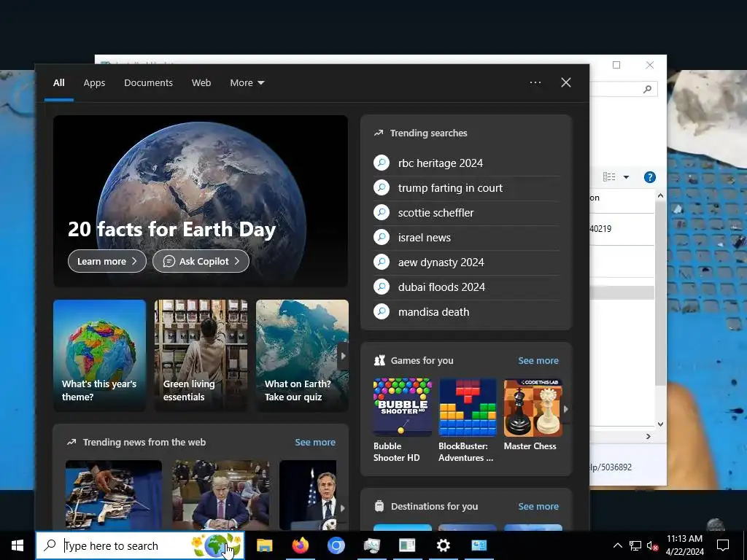Search trending trump farting in court
This screenshot has height=560, width=747.
(466, 188)
